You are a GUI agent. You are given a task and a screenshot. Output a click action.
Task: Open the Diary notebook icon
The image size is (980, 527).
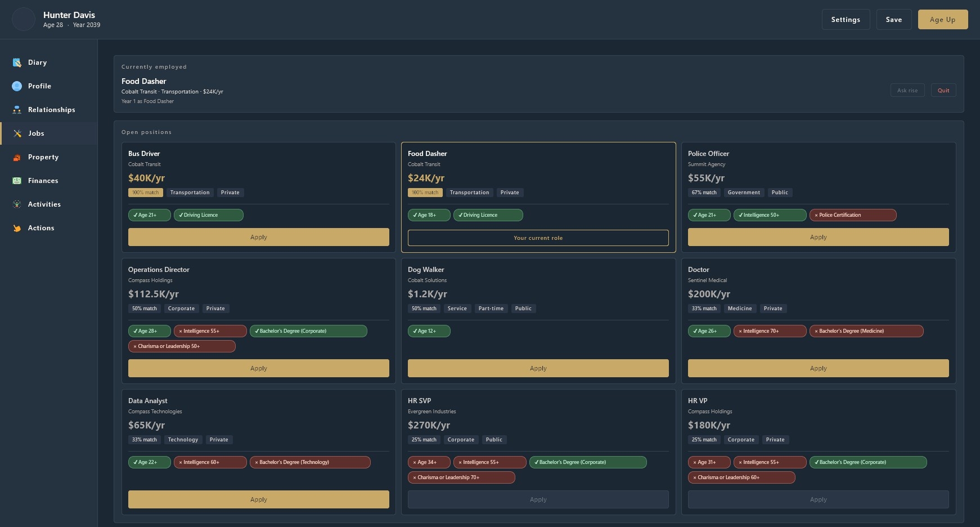coord(17,62)
